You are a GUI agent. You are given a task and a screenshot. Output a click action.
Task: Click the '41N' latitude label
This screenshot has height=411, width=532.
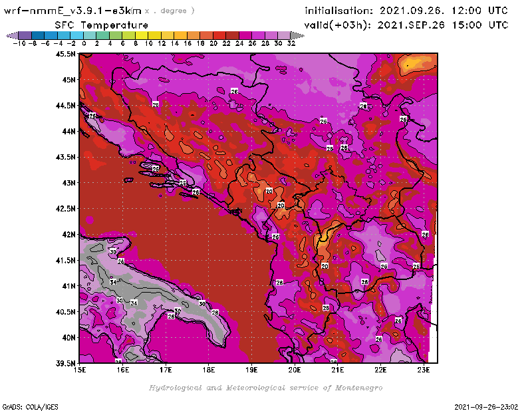[69, 286]
